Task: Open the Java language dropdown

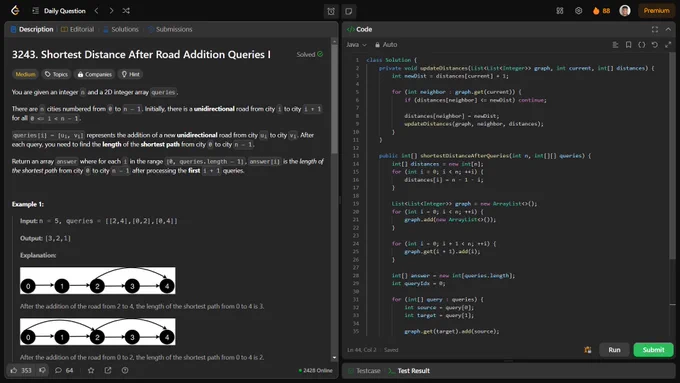Action: point(356,45)
